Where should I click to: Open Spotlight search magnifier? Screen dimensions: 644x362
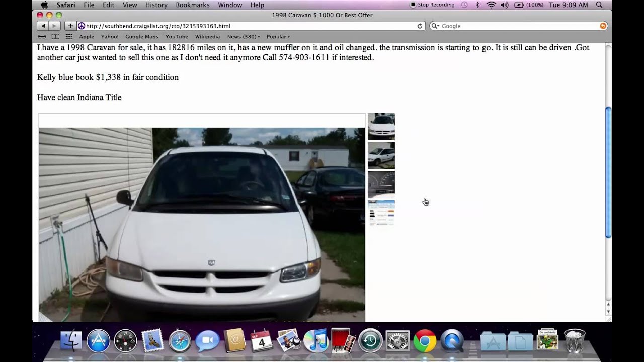coord(599,5)
